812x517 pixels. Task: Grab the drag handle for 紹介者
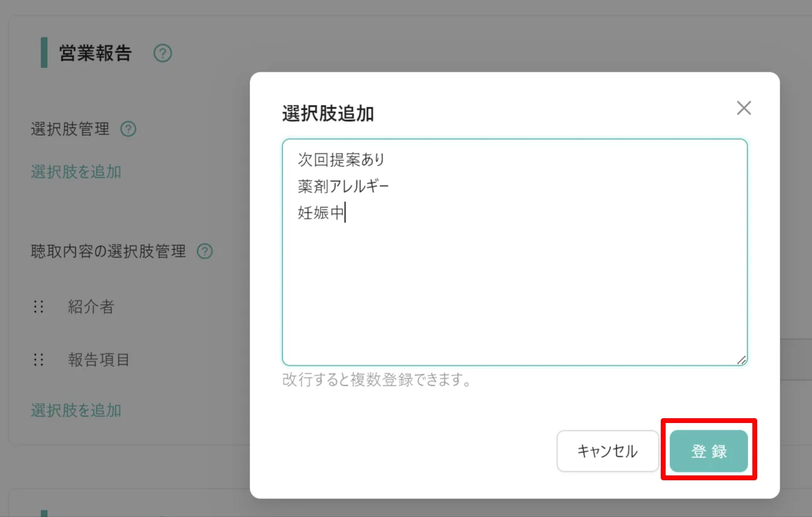pyautogui.click(x=39, y=307)
